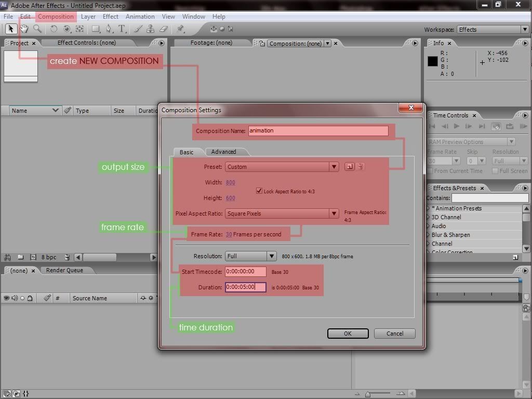The height and width of the screenshot is (399, 532).
Task: Select the Brush tool
Action: click(137, 29)
